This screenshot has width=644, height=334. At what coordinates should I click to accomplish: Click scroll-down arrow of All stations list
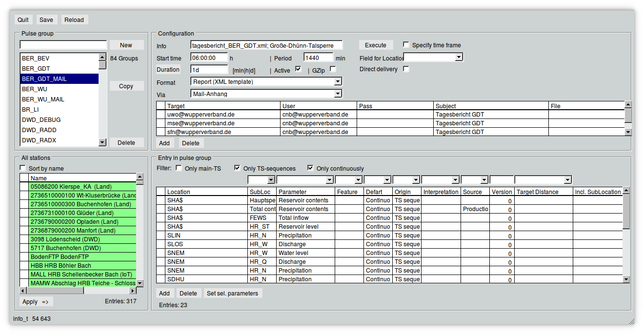(140, 283)
